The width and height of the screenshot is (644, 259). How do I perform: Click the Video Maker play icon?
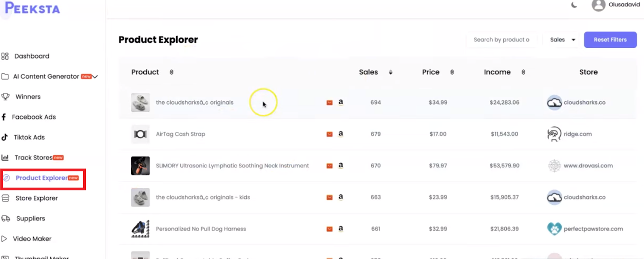4,239
